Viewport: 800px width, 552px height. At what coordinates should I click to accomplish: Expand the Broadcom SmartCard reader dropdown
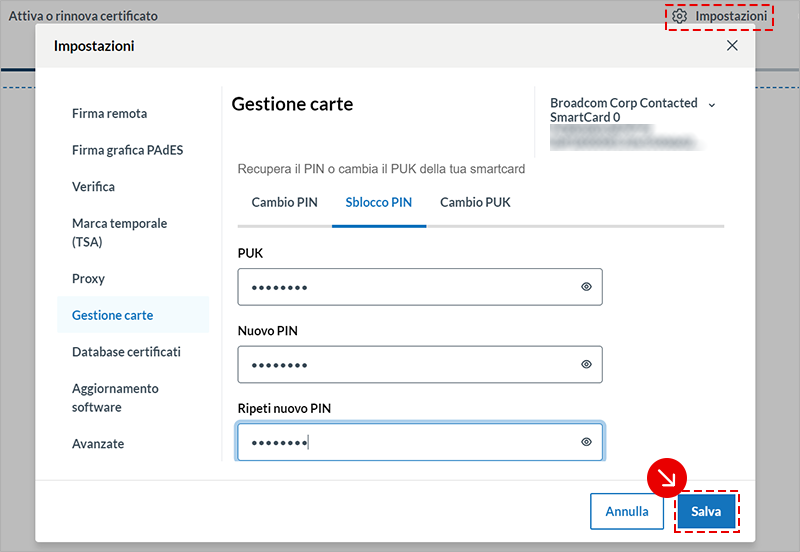pos(712,104)
